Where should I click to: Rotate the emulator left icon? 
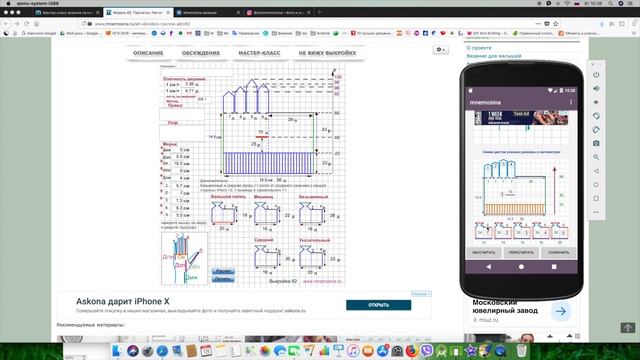pyautogui.click(x=596, y=116)
